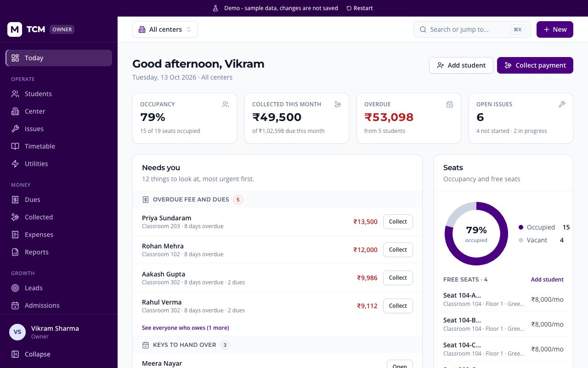Click Add student link in Free seats

[x=547, y=280]
